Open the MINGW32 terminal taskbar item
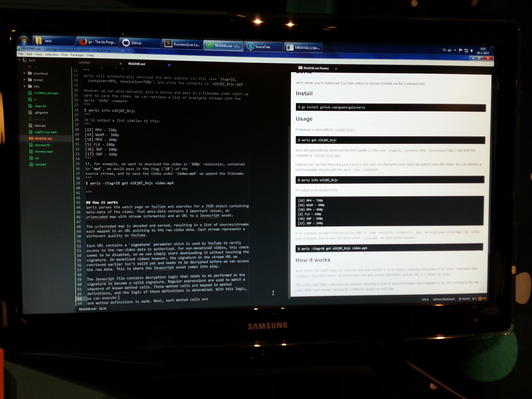The image size is (532, 399). [303, 48]
